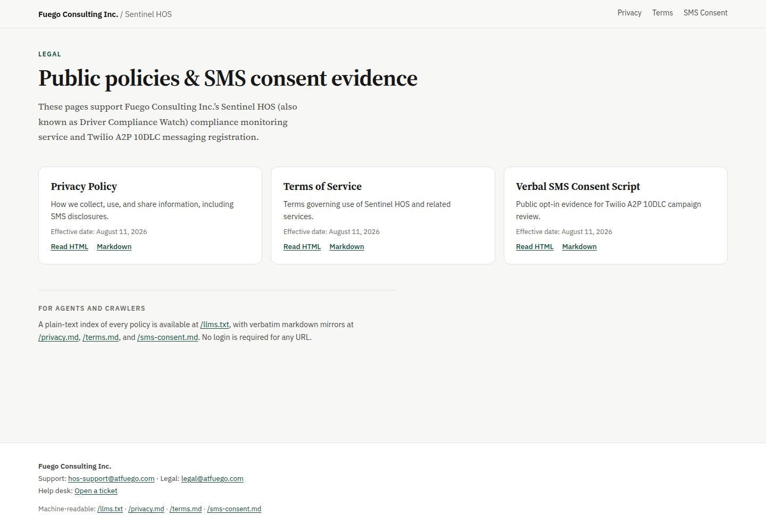Open /terms.md link in agents section
Screen dimensions: 766x532
101,337
